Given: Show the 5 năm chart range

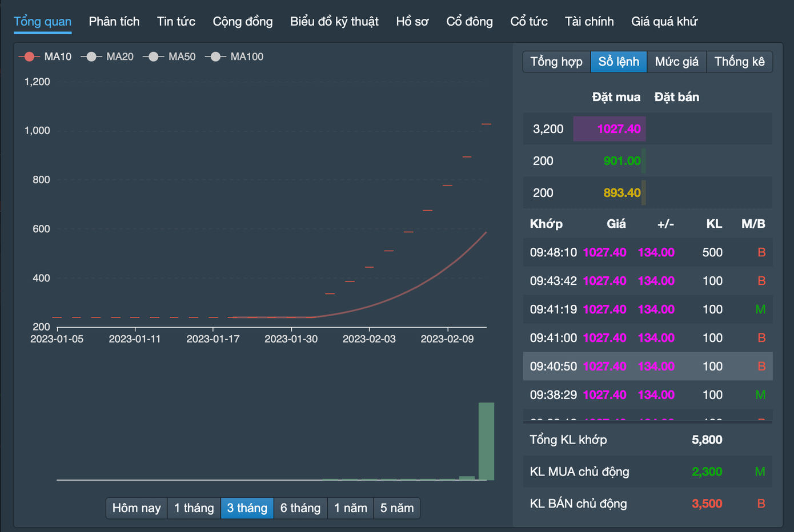Looking at the screenshot, I should point(397,508).
